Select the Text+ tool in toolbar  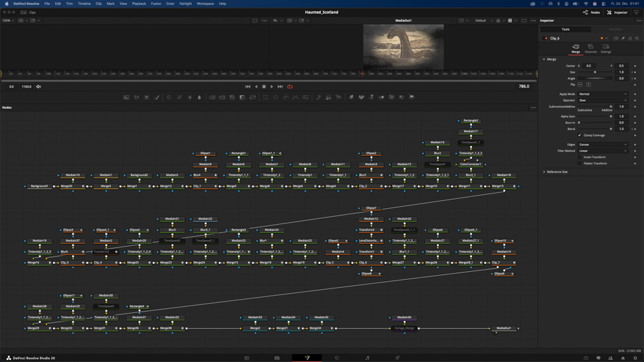(x=147, y=97)
